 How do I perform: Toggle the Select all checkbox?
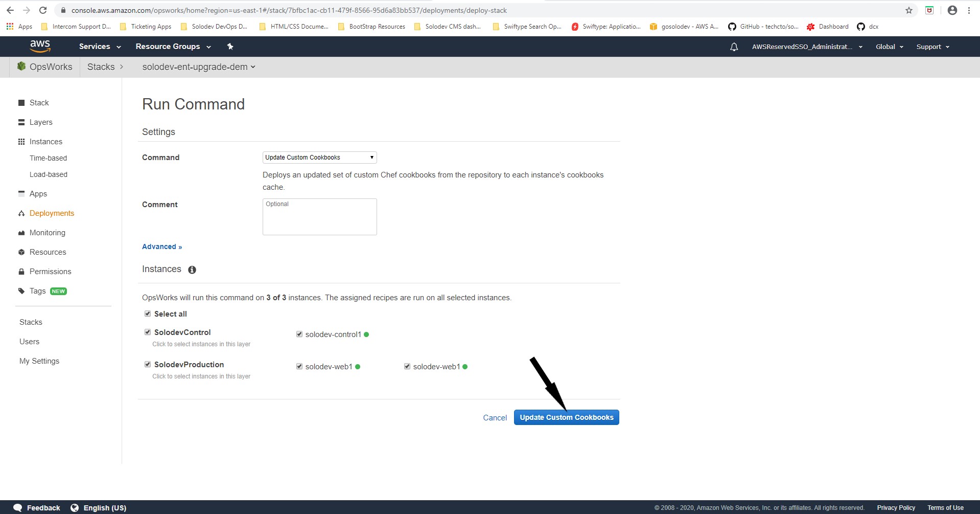pos(148,314)
